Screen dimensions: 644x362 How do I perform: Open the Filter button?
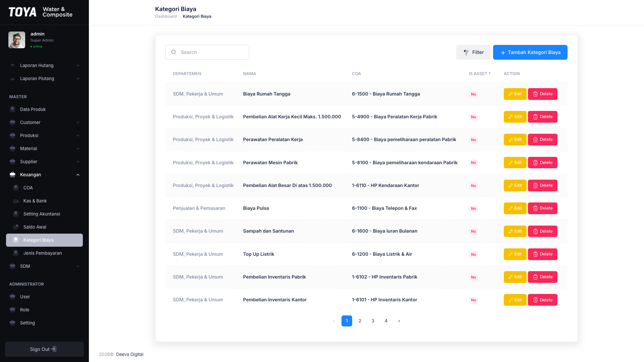click(473, 52)
